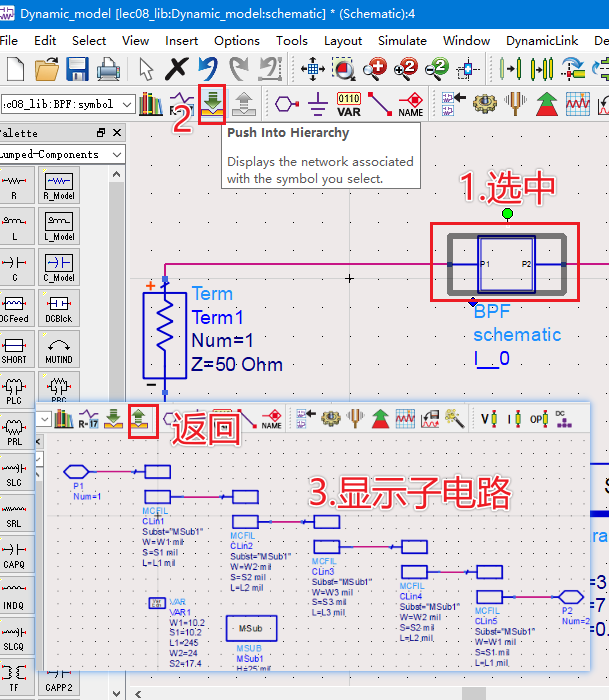609x700 pixels.
Task: Pick the R resistor from the palette
Action: tap(15, 187)
